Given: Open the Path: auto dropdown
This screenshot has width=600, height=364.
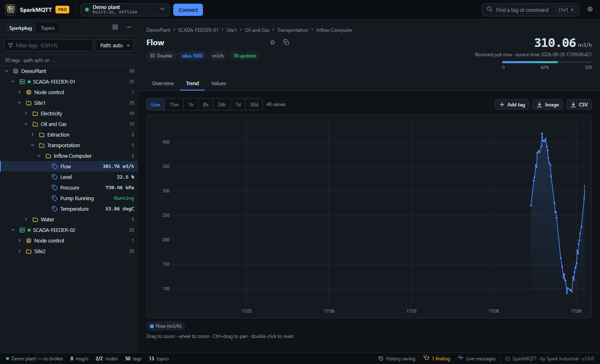Looking at the screenshot, I should click(115, 45).
